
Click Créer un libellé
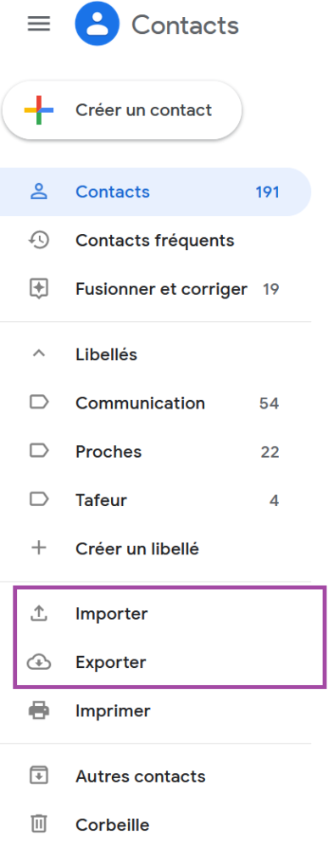tap(155, 549)
